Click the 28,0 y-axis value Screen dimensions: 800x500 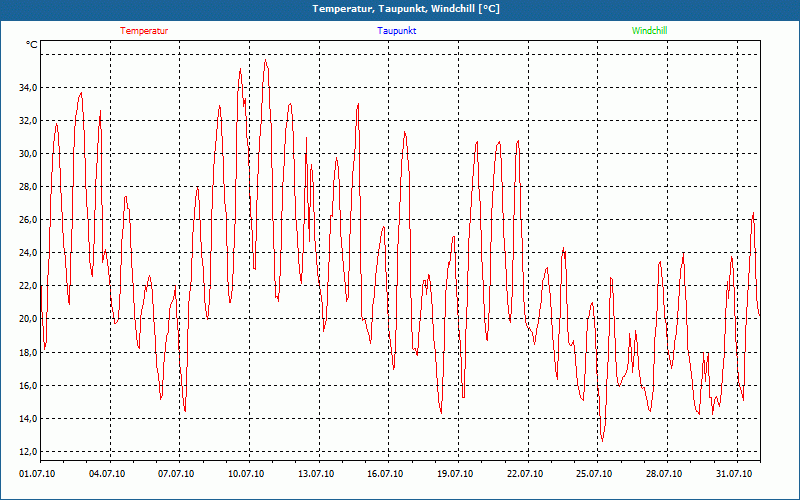click(x=28, y=187)
